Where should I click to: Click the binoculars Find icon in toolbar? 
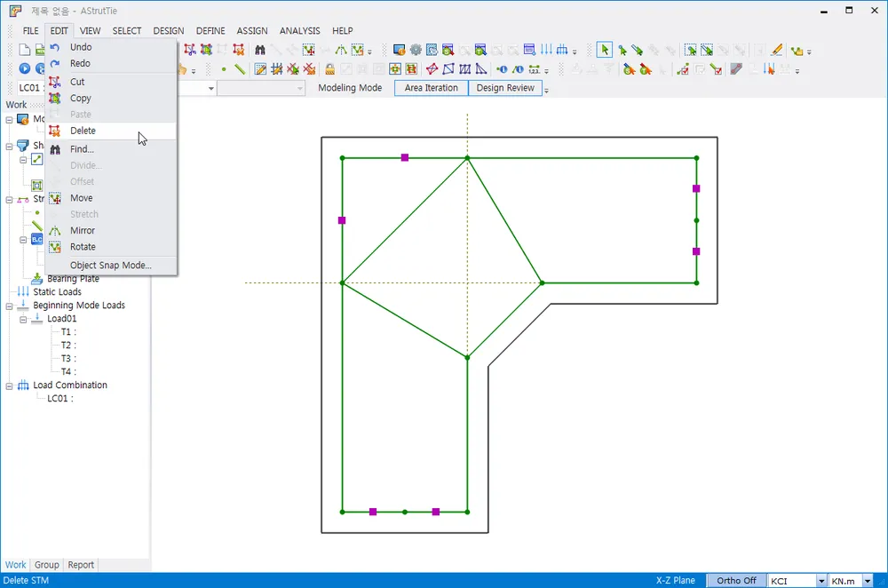tap(260, 50)
